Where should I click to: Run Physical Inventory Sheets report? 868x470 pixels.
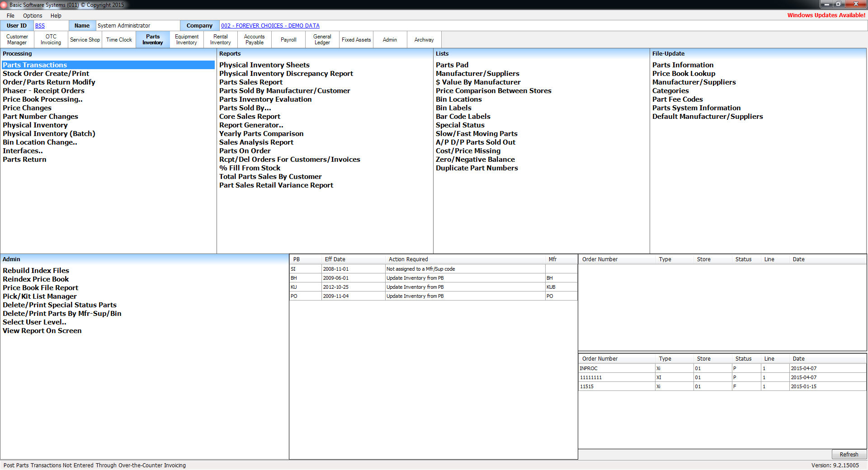[264, 65]
